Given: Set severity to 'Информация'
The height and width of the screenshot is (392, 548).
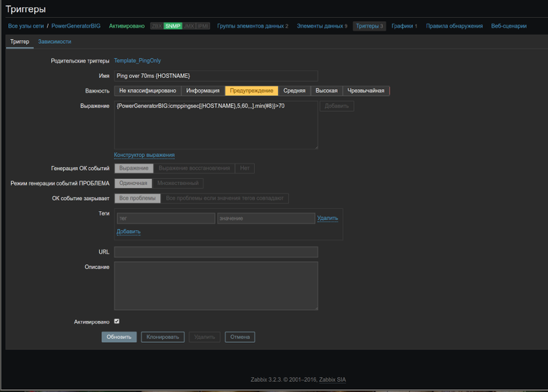Looking at the screenshot, I should point(203,90).
